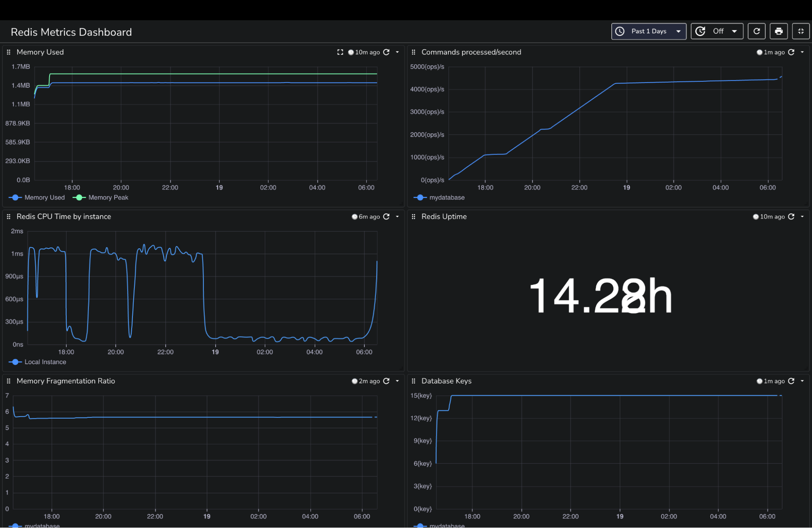Click the 14.28h uptime value
812x528 pixels.
[601, 296]
